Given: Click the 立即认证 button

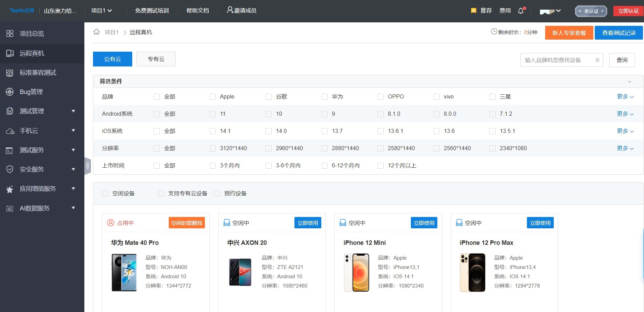Looking at the screenshot, I should 629,11.
